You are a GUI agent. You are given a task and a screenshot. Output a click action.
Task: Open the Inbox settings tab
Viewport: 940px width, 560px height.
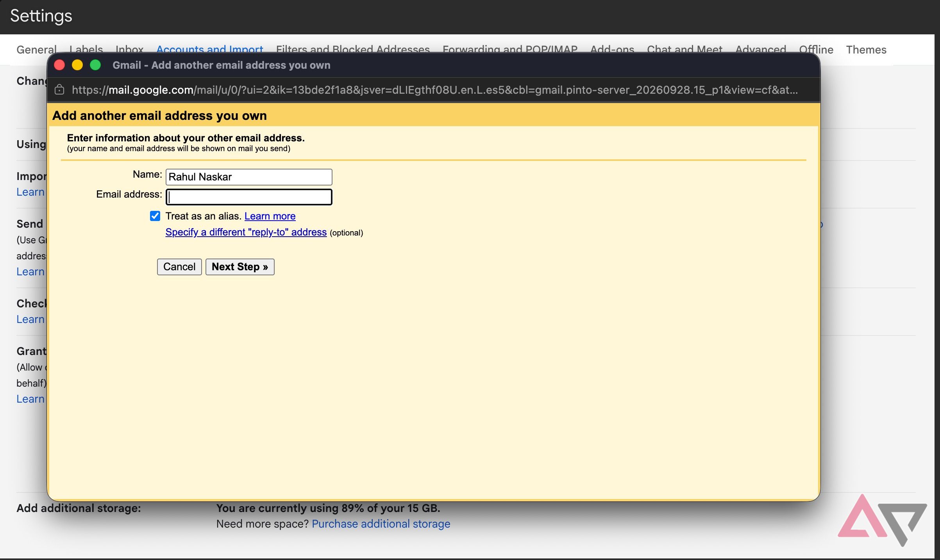130,50
